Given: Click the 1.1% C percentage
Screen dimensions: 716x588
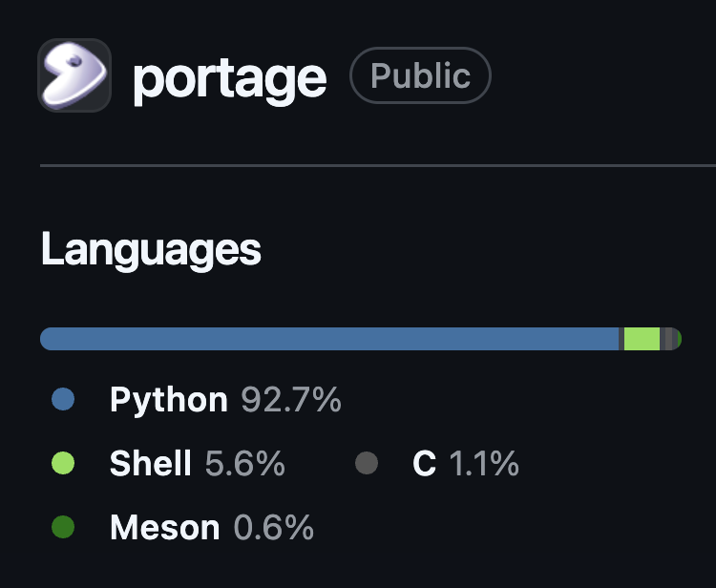Looking at the screenshot, I should [x=484, y=464].
